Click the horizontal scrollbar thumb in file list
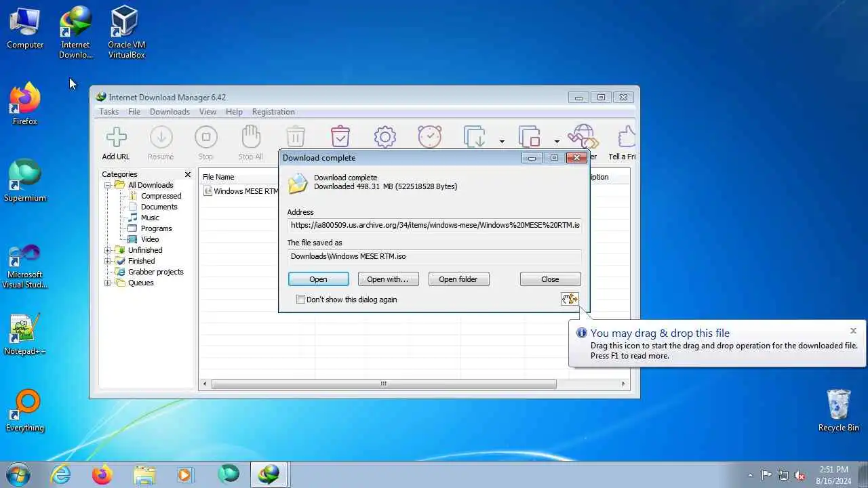 [x=384, y=384]
